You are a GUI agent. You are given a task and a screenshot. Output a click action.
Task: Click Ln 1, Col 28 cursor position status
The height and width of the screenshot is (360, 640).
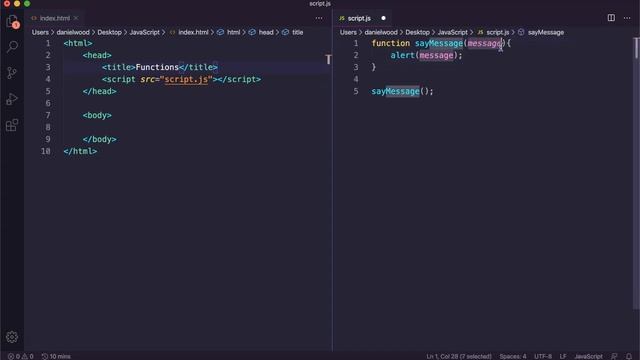point(459,356)
